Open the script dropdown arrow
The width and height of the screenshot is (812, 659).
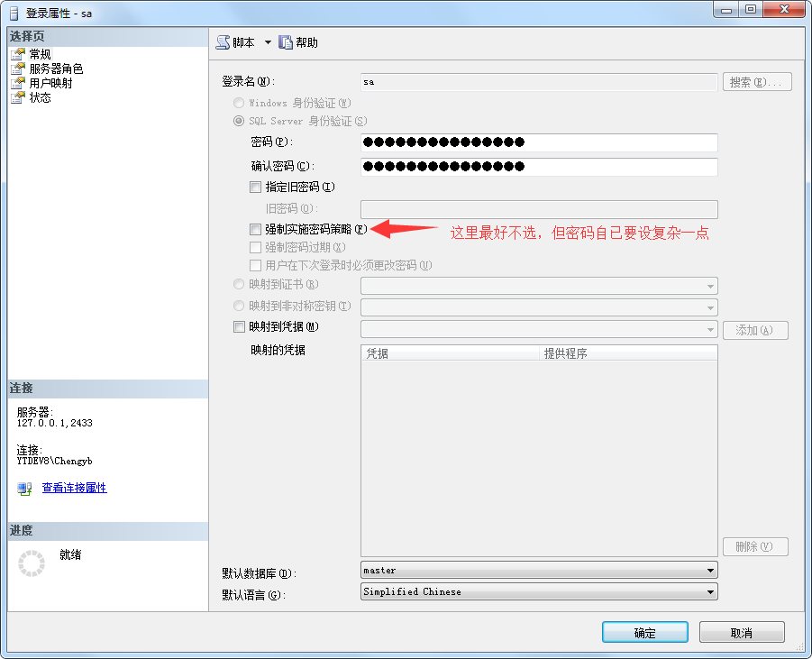[268, 42]
